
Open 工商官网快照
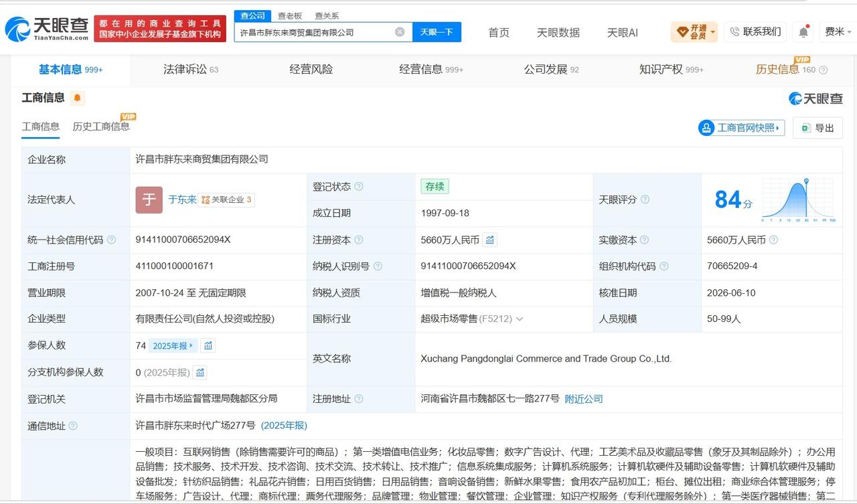coord(741,128)
